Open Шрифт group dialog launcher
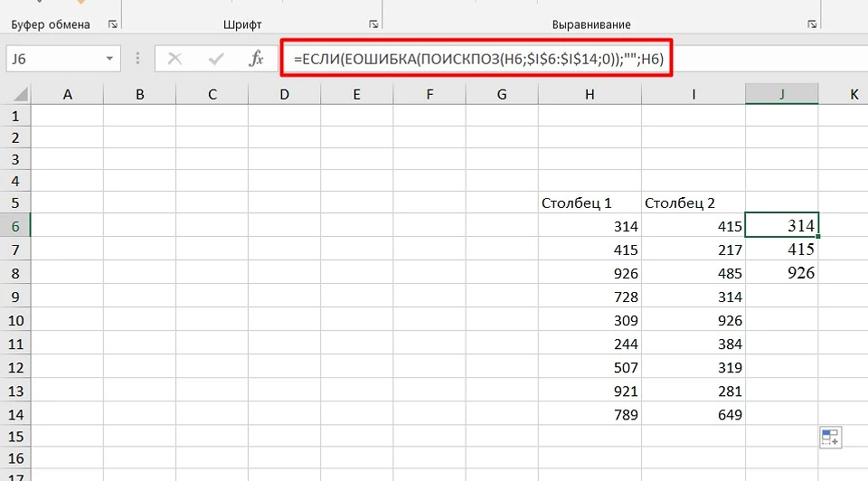Image resolution: width=868 pixels, height=481 pixels. (373, 24)
